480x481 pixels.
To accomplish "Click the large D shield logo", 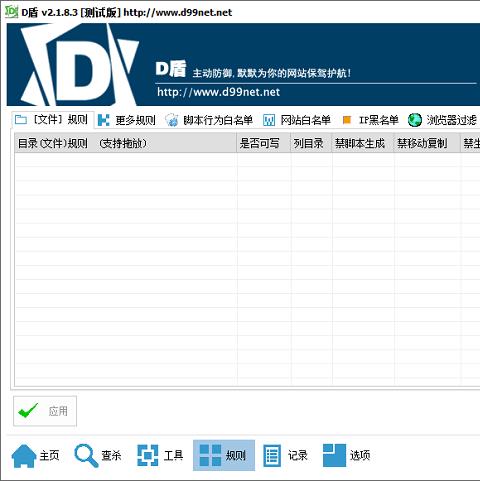I will tap(80, 65).
